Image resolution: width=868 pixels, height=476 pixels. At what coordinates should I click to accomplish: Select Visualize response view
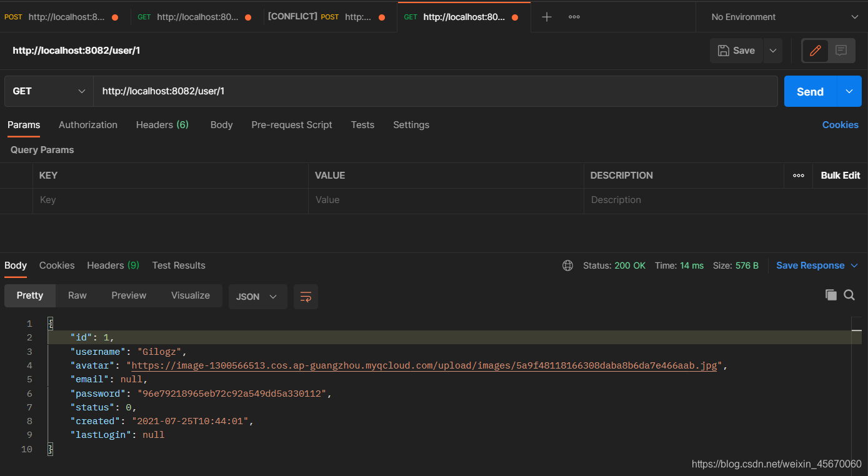tap(191, 295)
